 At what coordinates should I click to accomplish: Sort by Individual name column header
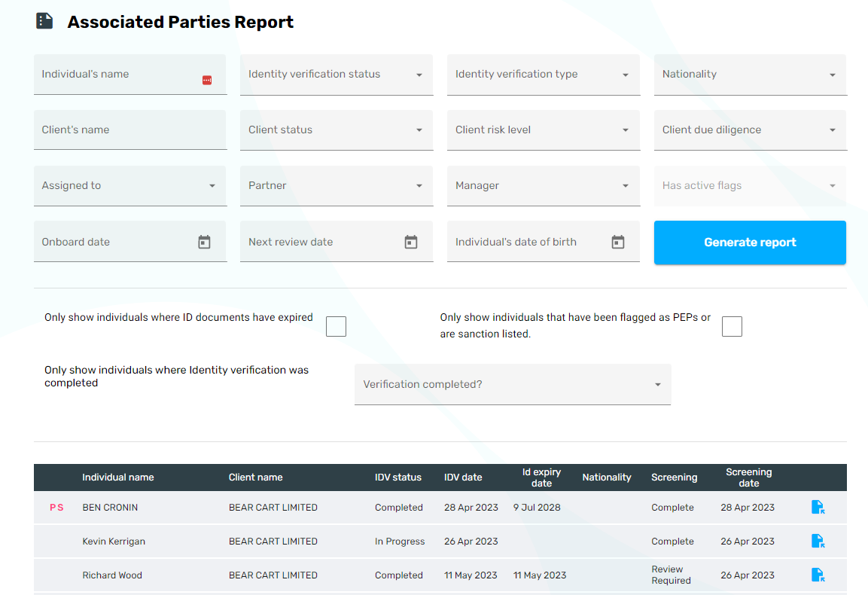(118, 477)
